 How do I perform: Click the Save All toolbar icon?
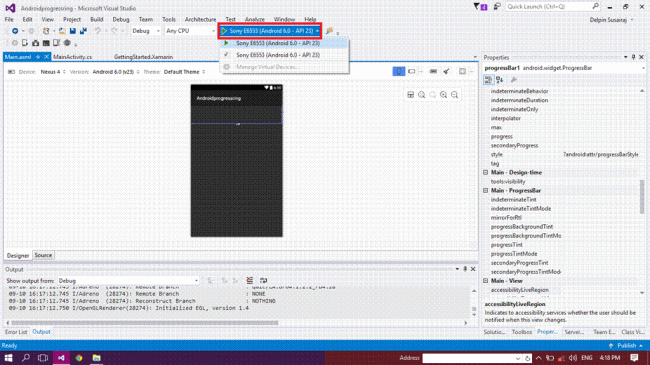coord(83,31)
